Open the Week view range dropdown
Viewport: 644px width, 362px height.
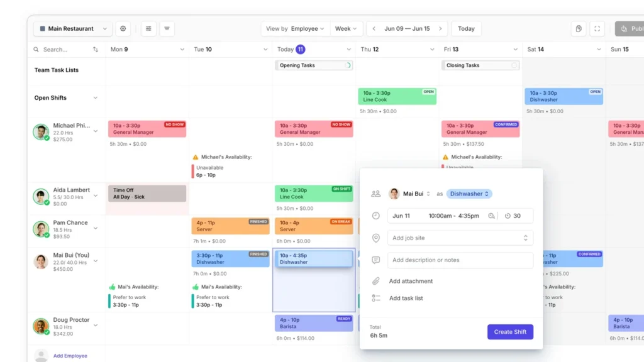(347, 29)
